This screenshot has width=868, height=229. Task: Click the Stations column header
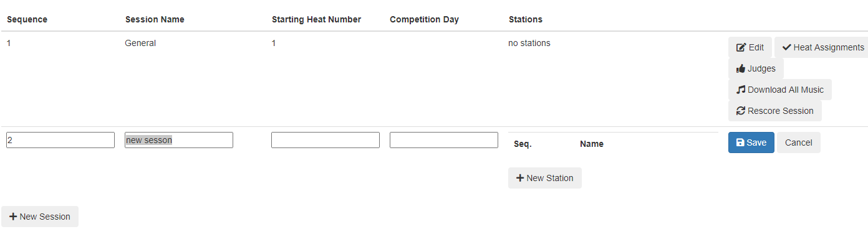pyautogui.click(x=526, y=19)
